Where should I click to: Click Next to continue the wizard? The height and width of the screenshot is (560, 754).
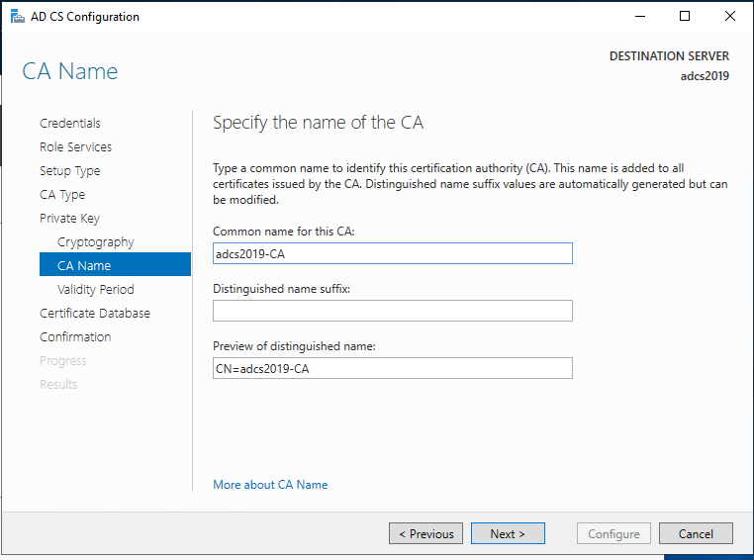[x=507, y=533]
